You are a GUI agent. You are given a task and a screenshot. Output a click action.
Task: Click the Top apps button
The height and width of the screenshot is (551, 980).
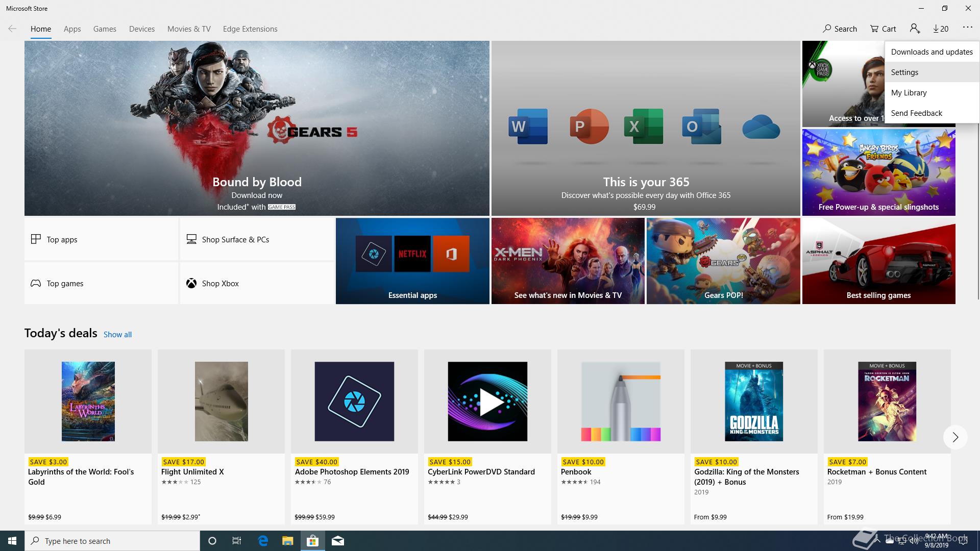click(x=101, y=239)
